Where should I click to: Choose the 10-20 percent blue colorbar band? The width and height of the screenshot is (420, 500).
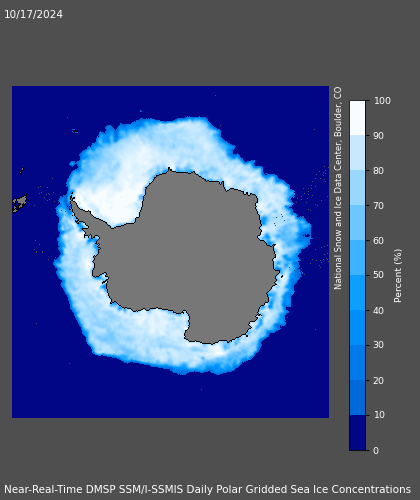(357, 397)
